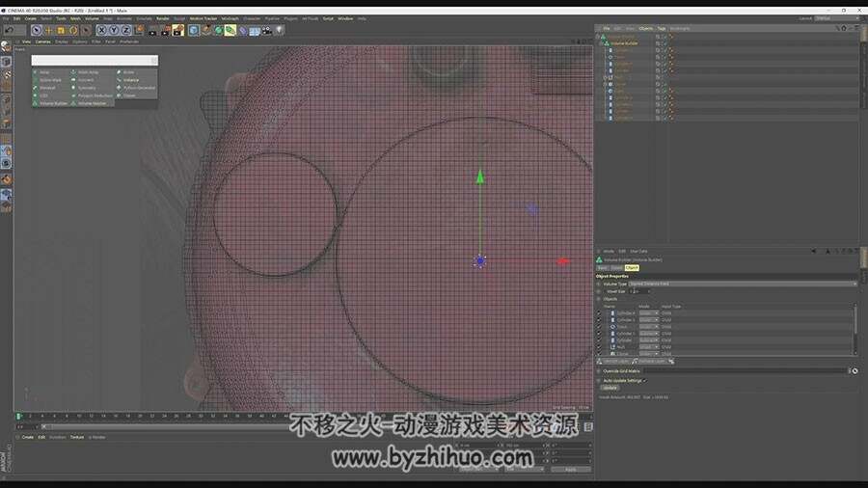Open the Create menu in menu bar
This screenshot has width=868, height=488.
(31, 19)
